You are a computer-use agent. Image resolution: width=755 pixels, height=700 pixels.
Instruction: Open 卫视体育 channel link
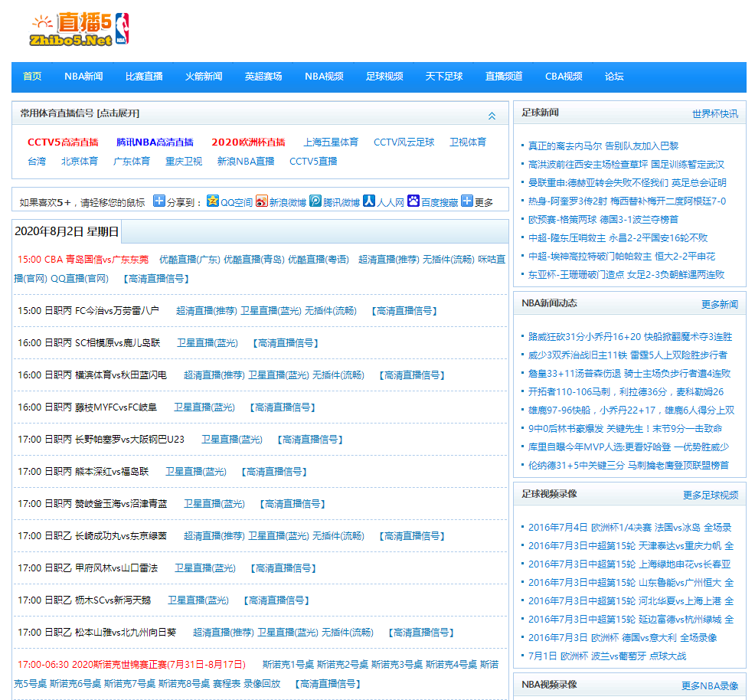pos(468,142)
